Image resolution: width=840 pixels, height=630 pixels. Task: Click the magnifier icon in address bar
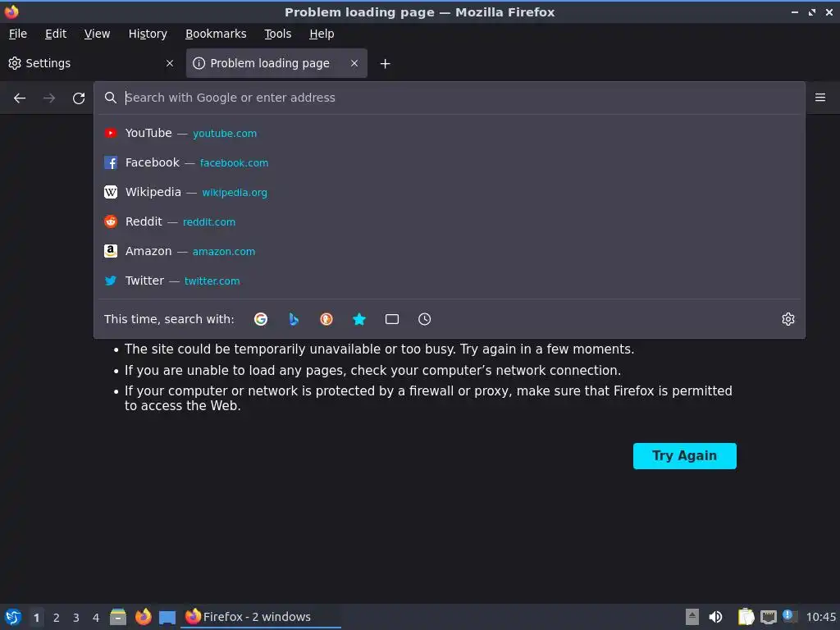111,98
